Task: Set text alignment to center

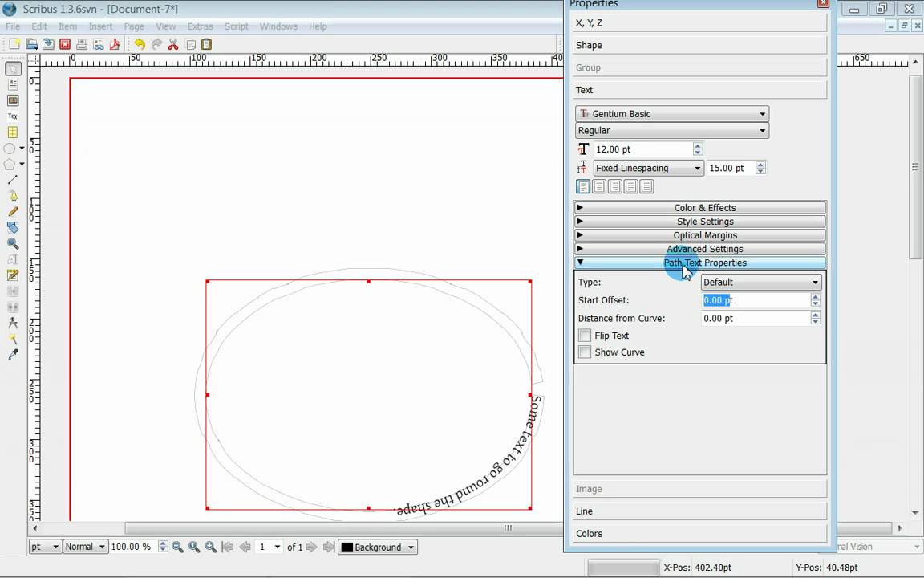Action: tap(598, 186)
